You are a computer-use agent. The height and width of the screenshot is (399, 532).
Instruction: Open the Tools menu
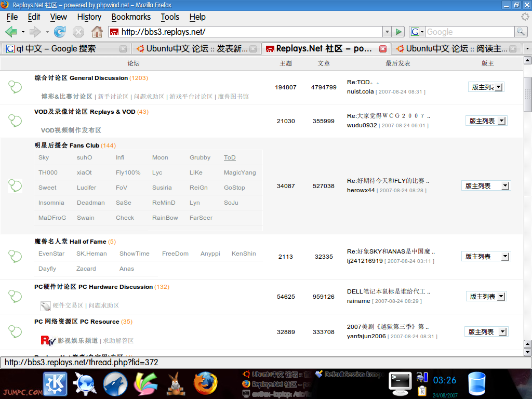(x=170, y=17)
